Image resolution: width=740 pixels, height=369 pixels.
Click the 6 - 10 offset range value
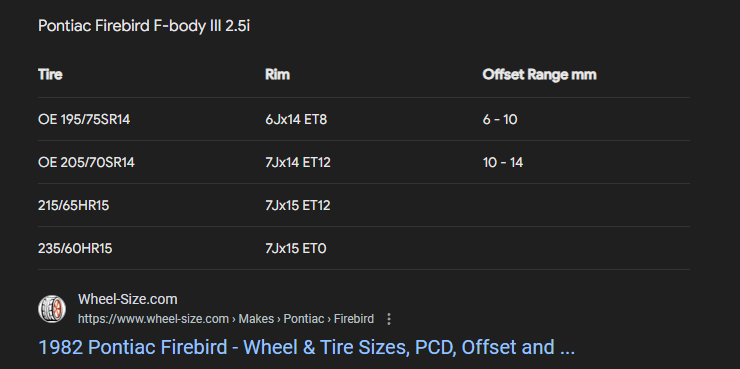[x=500, y=119]
